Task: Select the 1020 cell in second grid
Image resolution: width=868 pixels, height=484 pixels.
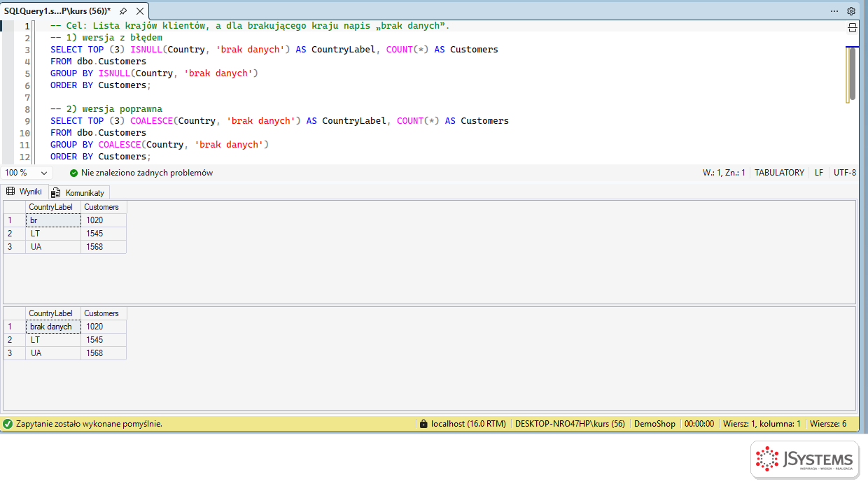Action: pyautogui.click(x=104, y=327)
